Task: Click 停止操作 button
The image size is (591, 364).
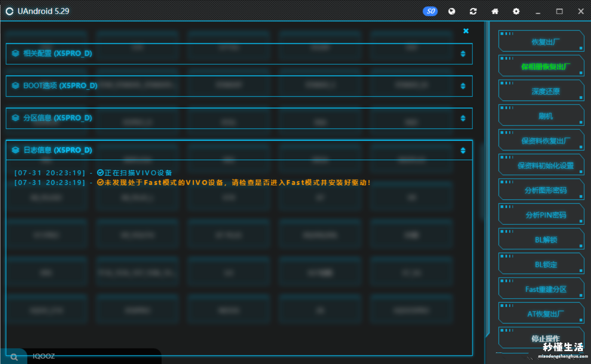Action: click(542, 338)
